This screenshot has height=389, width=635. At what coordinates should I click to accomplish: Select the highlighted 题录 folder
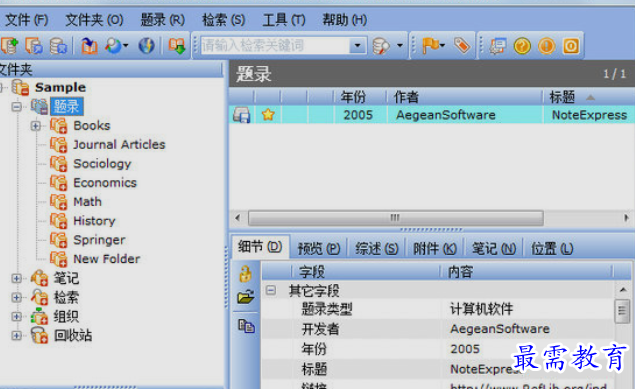pos(67,106)
